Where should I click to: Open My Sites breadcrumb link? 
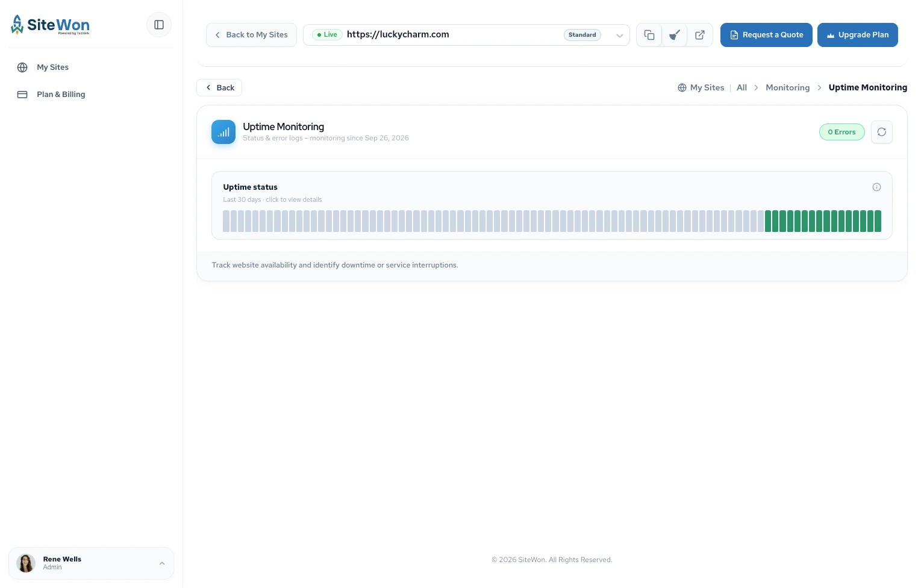[x=701, y=88]
